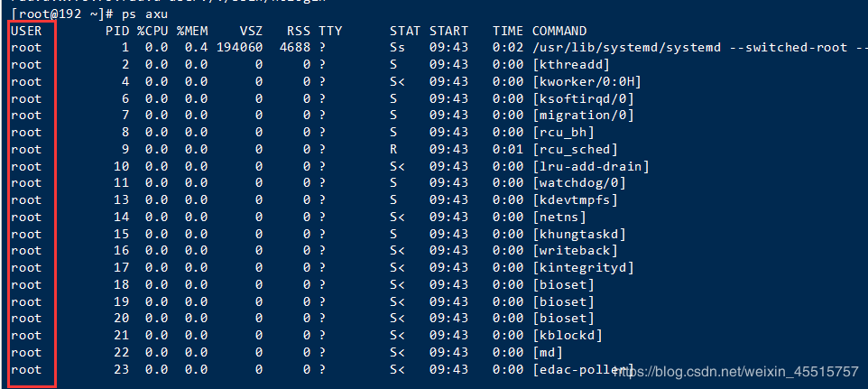This screenshot has height=389, width=868.
Task: Click the USER column header
Action: [x=26, y=31]
